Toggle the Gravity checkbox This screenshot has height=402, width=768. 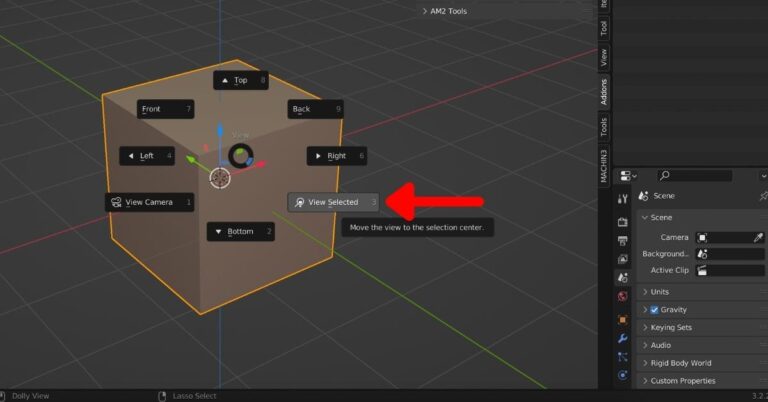(655, 310)
